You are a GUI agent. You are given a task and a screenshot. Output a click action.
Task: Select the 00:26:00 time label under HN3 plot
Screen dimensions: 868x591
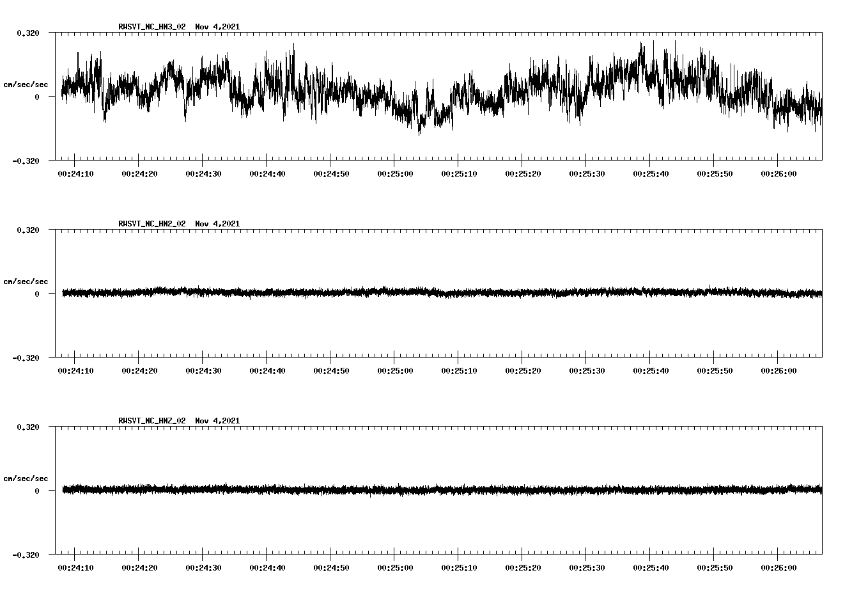(779, 174)
